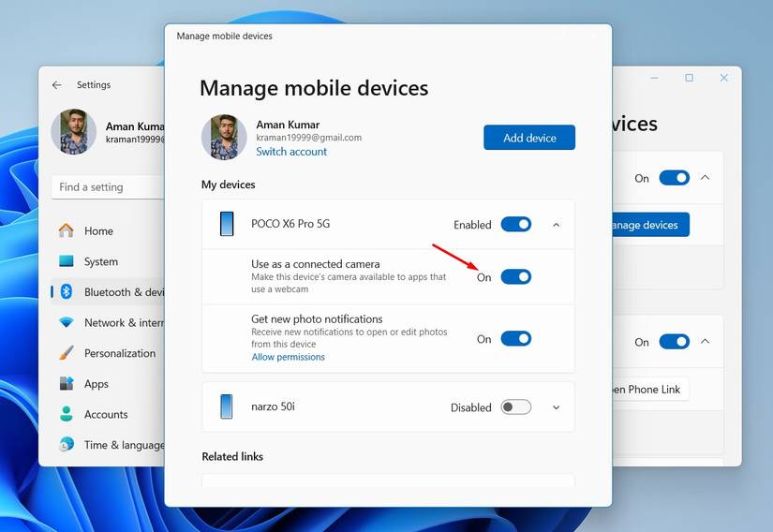Image resolution: width=773 pixels, height=532 pixels.
Task: Click the System monitor icon
Action: [66, 262]
